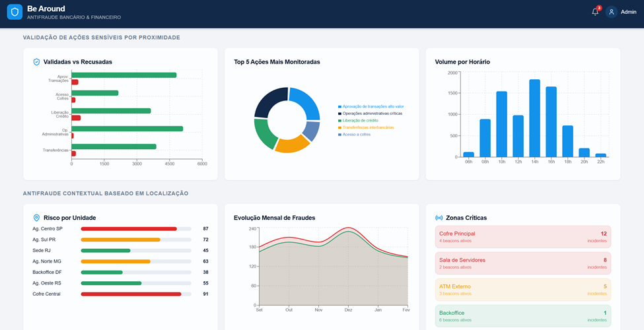Click the Admin username label

coord(628,12)
